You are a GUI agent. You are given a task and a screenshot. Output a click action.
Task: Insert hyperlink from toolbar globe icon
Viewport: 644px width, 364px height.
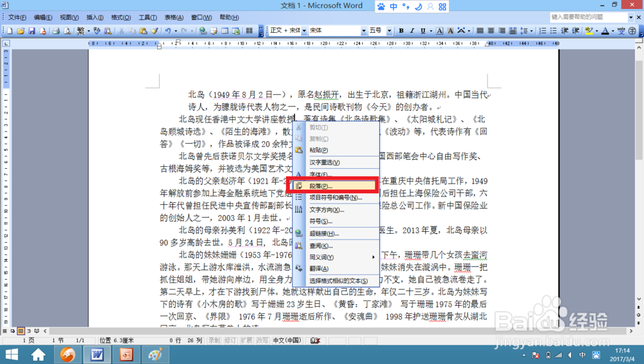tap(203, 31)
